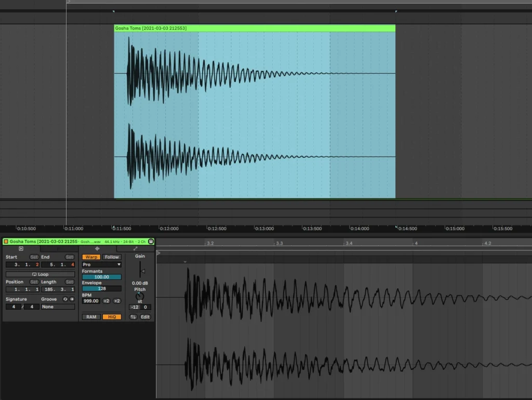The height and width of the screenshot is (400, 532).
Task: Disable Warp for the Gosha Toms clip
Action: click(91, 257)
